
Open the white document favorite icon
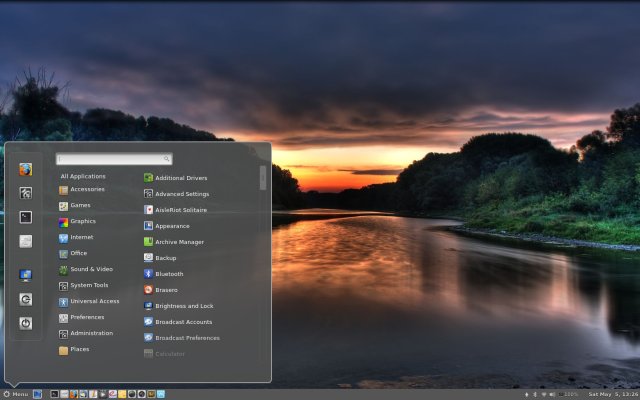(x=26, y=241)
